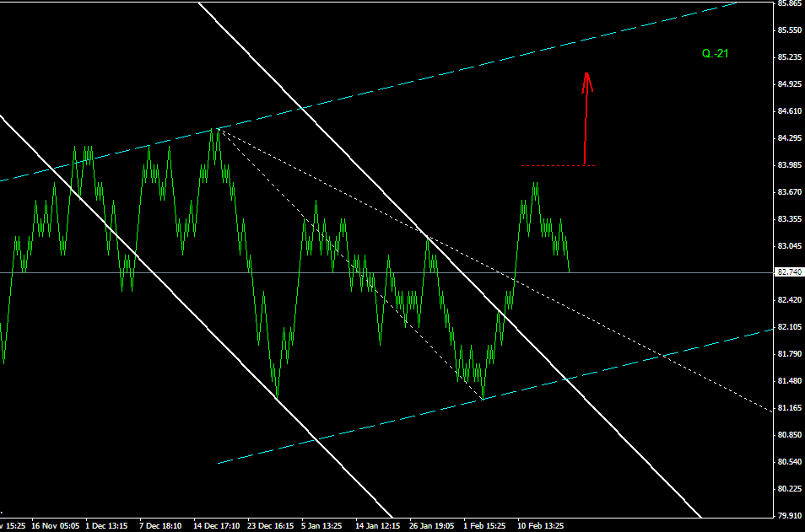Image resolution: width=805 pixels, height=532 pixels.
Task: Select the 79.910 price axis label
Action: (790, 516)
